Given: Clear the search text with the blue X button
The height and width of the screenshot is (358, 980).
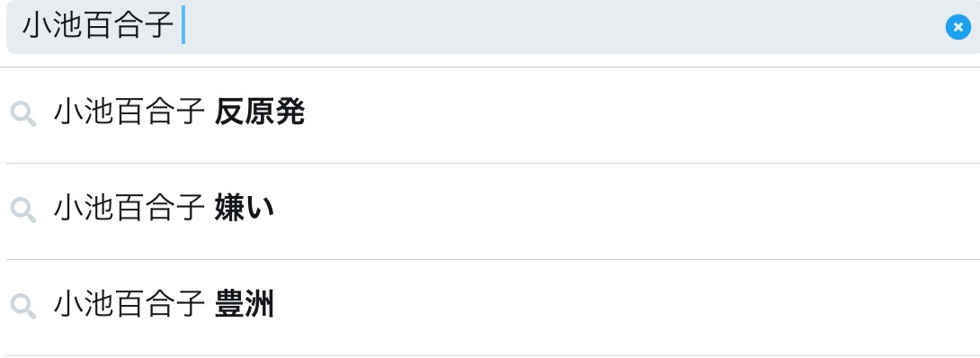Looking at the screenshot, I should tap(958, 28).
